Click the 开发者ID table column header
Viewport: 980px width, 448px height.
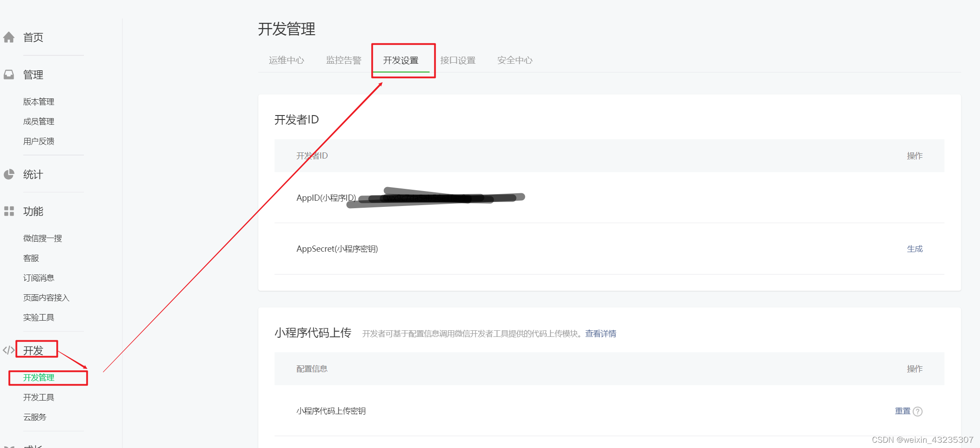pos(312,155)
